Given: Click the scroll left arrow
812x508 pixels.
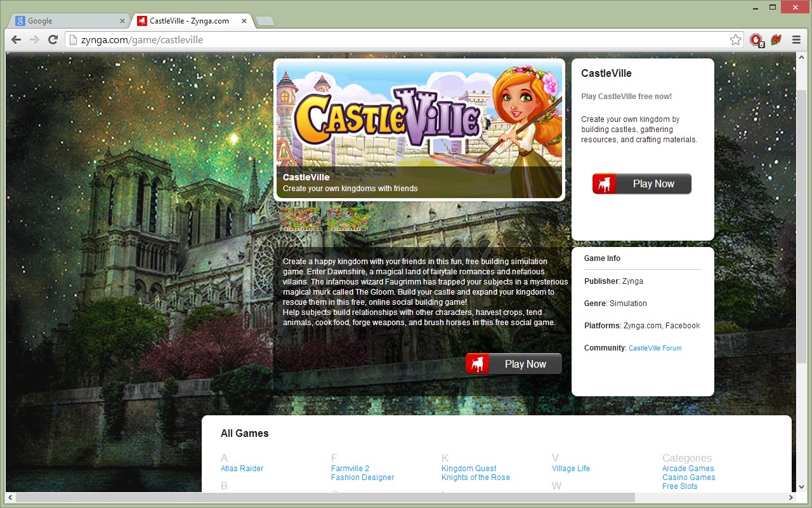Looking at the screenshot, I should pyautogui.click(x=10, y=498).
